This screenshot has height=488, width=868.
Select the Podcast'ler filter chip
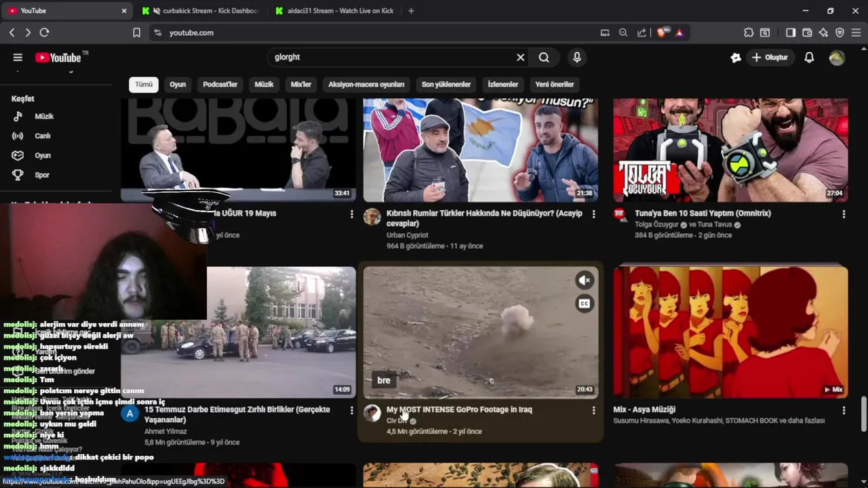[x=220, y=85]
